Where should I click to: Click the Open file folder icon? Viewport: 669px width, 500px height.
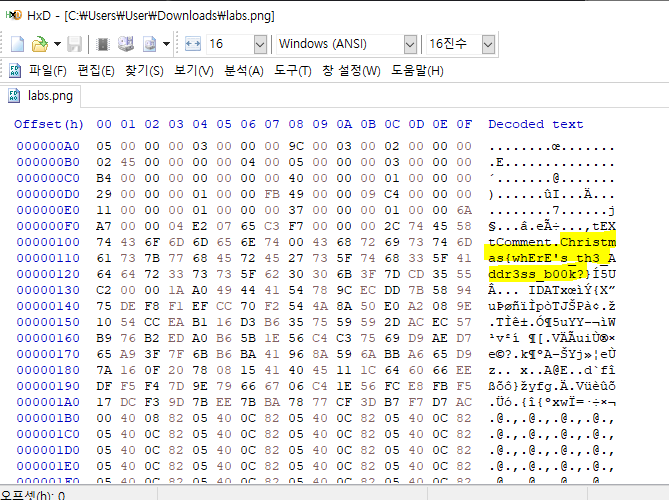(40, 44)
